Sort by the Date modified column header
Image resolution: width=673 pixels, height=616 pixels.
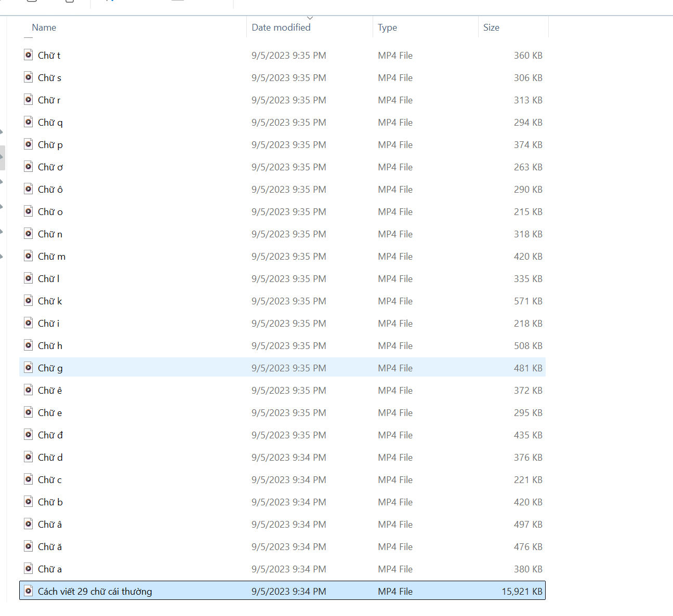coord(281,28)
